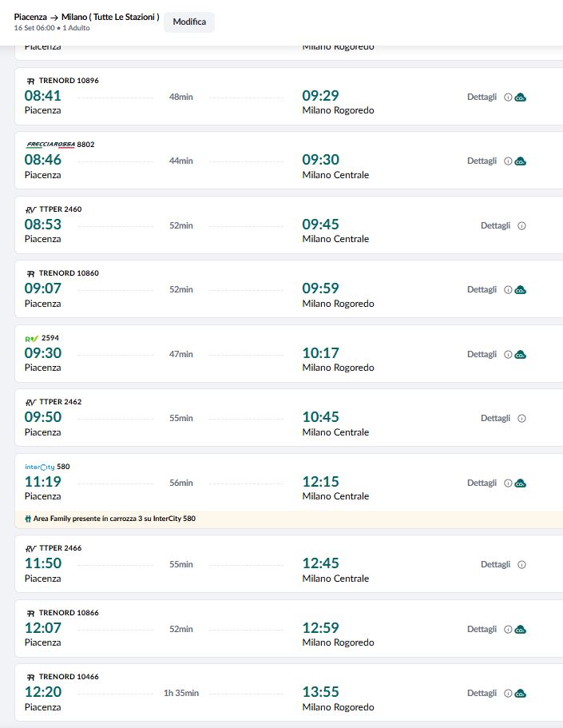The image size is (563, 728).
Task: Open the info icon for Trenord 10896
Action: click(x=508, y=97)
